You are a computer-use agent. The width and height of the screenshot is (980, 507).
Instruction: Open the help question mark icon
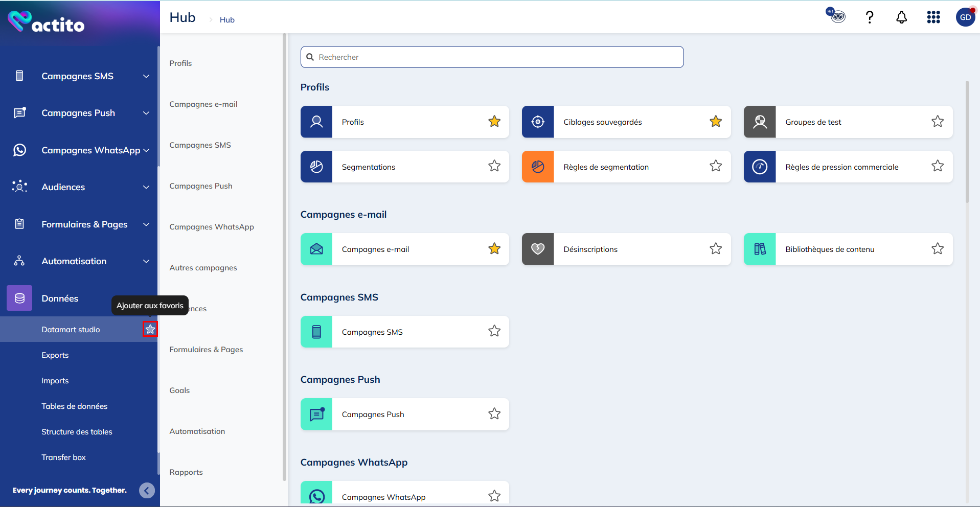click(869, 17)
